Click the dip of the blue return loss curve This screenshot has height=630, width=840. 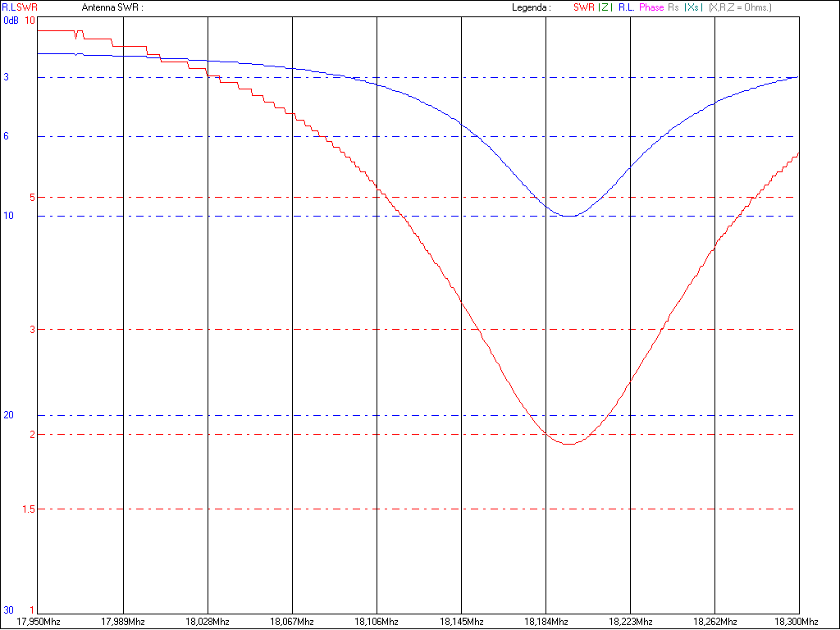(570, 216)
